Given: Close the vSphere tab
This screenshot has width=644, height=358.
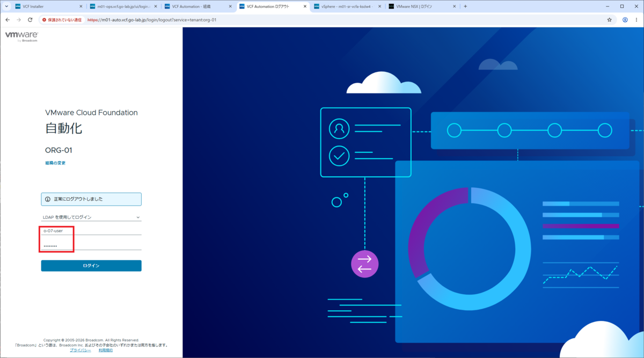Looking at the screenshot, I should coord(379,6).
